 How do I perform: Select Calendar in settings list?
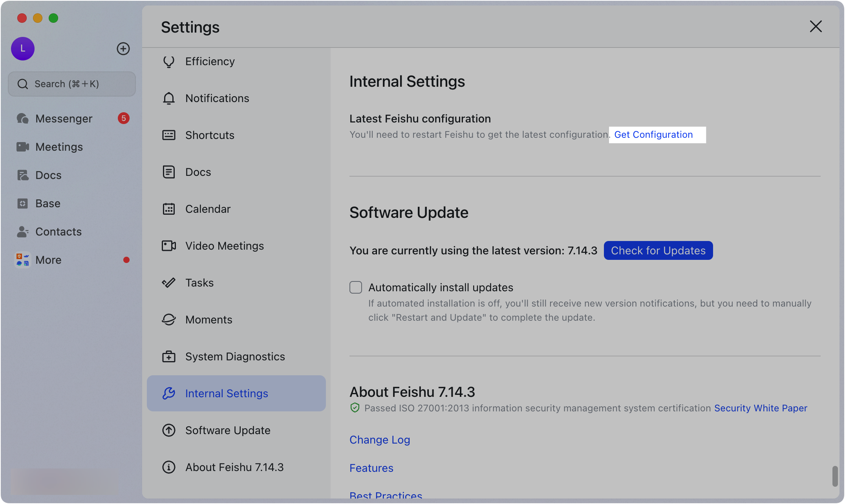pos(236,209)
